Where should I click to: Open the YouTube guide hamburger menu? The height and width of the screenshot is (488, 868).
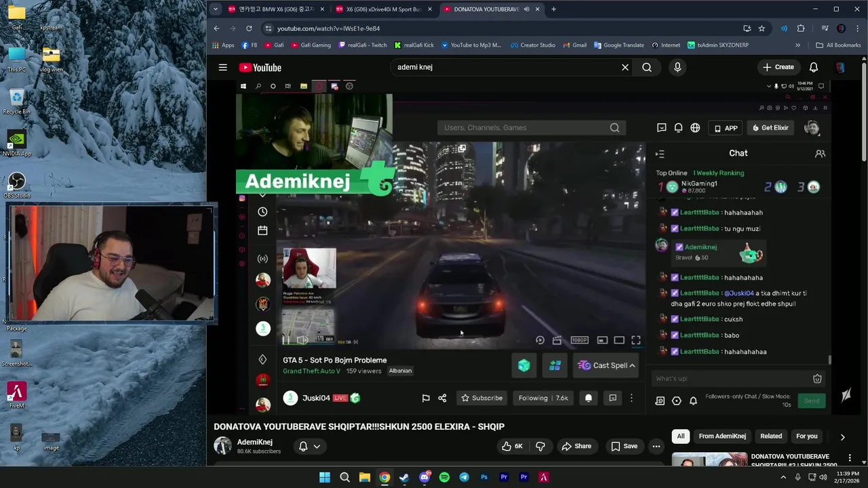(x=222, y=67)
